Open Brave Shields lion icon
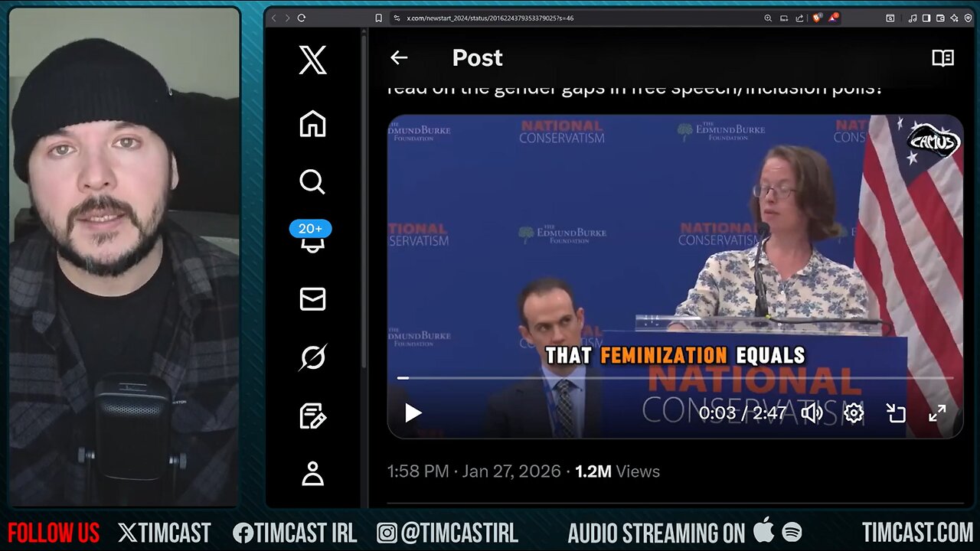 pyautogui.click(x=818, y=18)
